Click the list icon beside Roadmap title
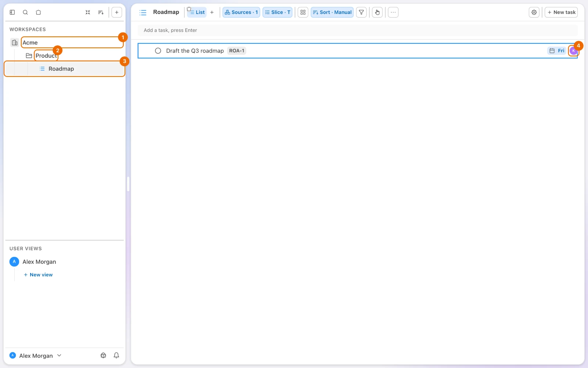Screen dimensions: 588x368 pos(143,13)
